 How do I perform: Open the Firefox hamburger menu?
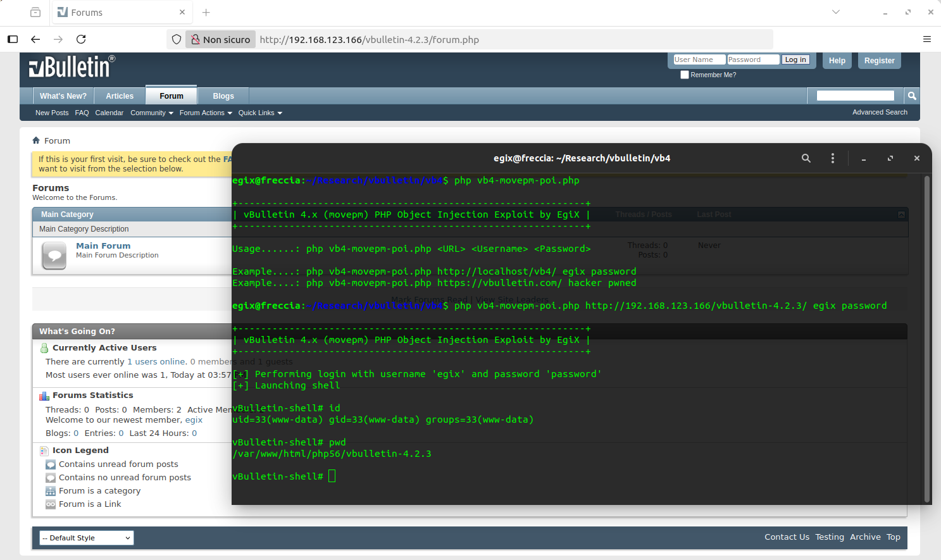[927, 39]
